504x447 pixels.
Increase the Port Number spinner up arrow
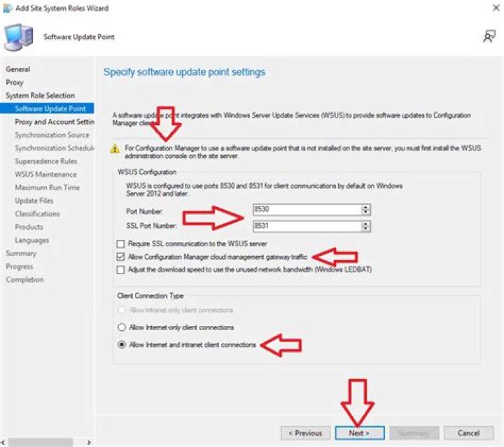pyautogui.click(x=365, y=207)
